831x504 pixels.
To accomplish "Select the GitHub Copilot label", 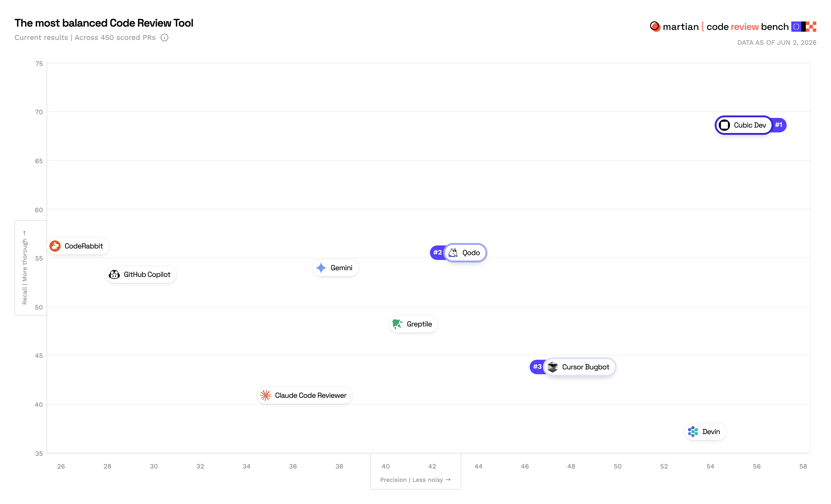I will click(x=141, y=274).
